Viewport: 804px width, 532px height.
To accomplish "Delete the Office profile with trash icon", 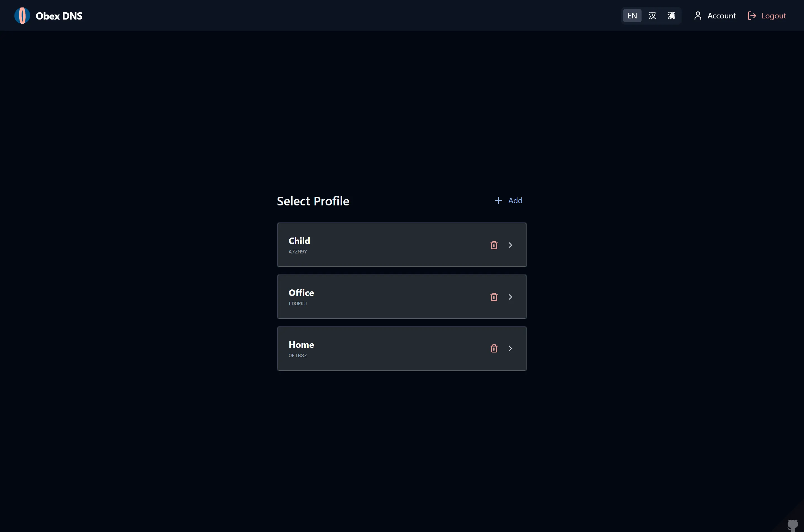I will tap(494, 297).
